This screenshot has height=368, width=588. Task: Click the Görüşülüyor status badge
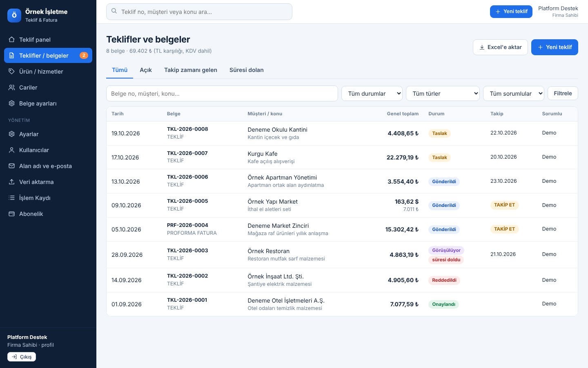pyautogui.click(x=446, y=250)
